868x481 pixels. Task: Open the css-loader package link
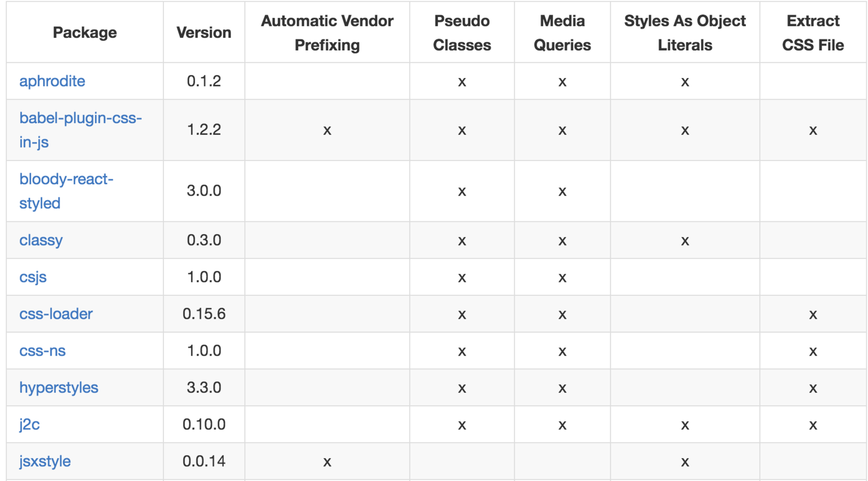[56, 314]
